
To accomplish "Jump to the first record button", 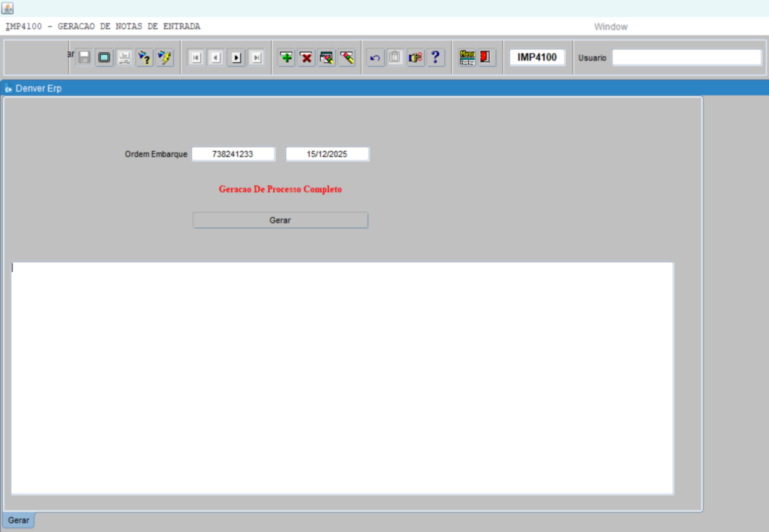I will coord(196,57).
